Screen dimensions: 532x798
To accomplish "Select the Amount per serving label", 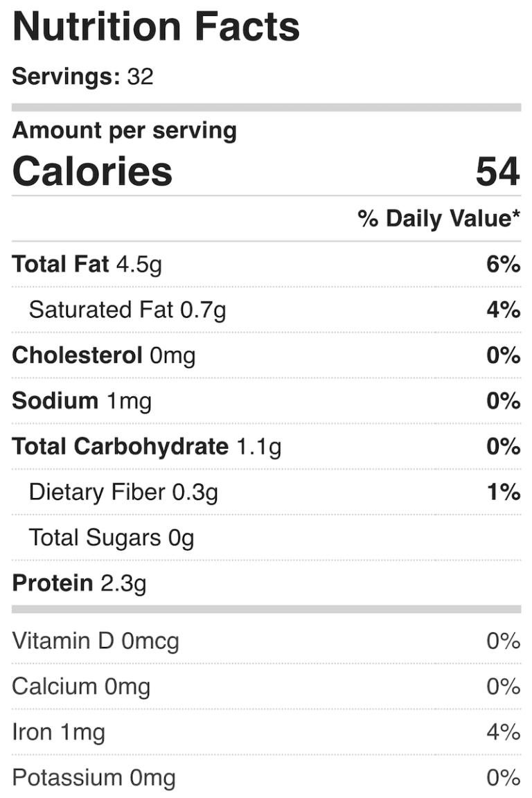I will (x=124, y=130).
